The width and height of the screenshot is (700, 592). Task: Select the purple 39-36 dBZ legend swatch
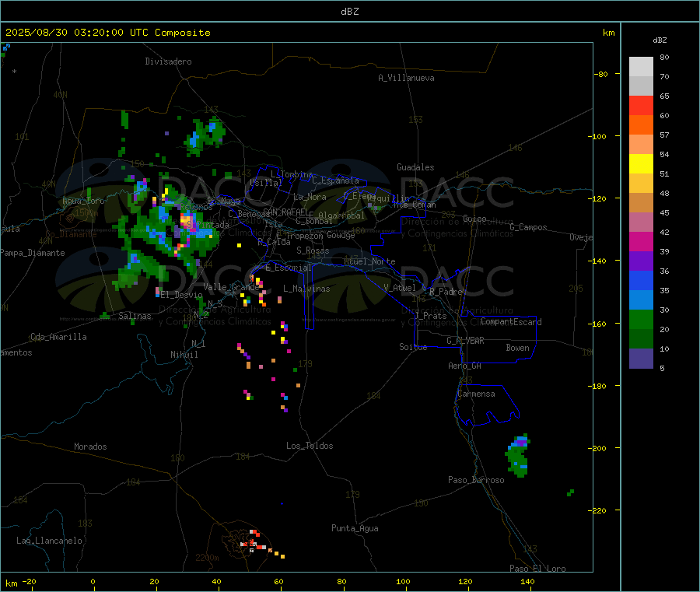(641, 261)
